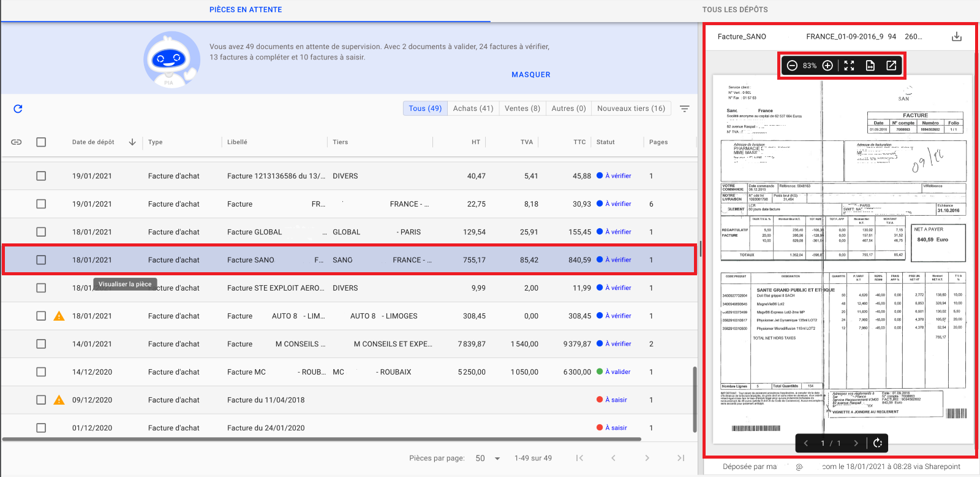This screenshot has width=980, height=477.
Task: Toggle the select-all checkbox in header
Action: point(41,142)
